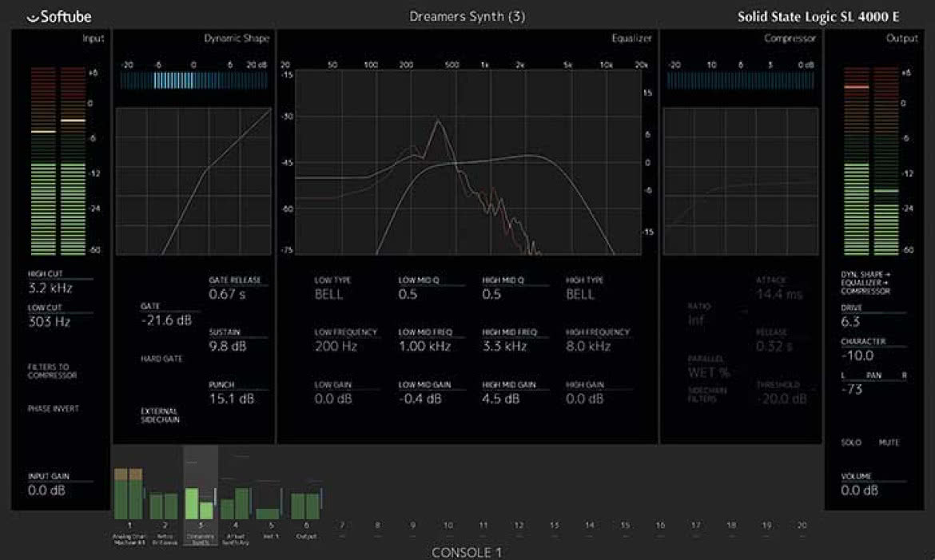This screenshot has height=560, width=935.
Task: Click the Input Gain 0.0 dB value
Action: (46, 490)
